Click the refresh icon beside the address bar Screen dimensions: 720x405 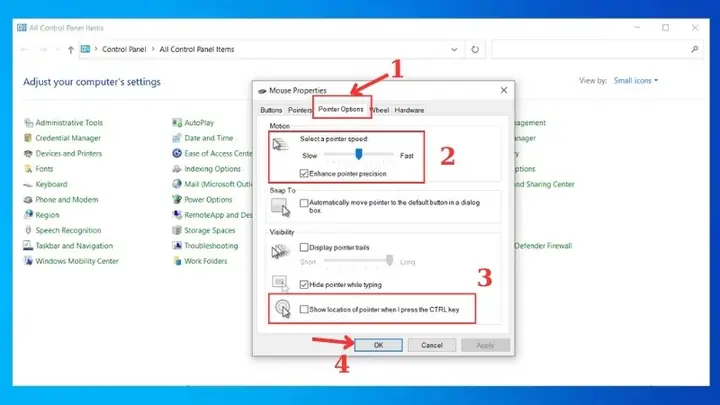[x=475, y=49]
